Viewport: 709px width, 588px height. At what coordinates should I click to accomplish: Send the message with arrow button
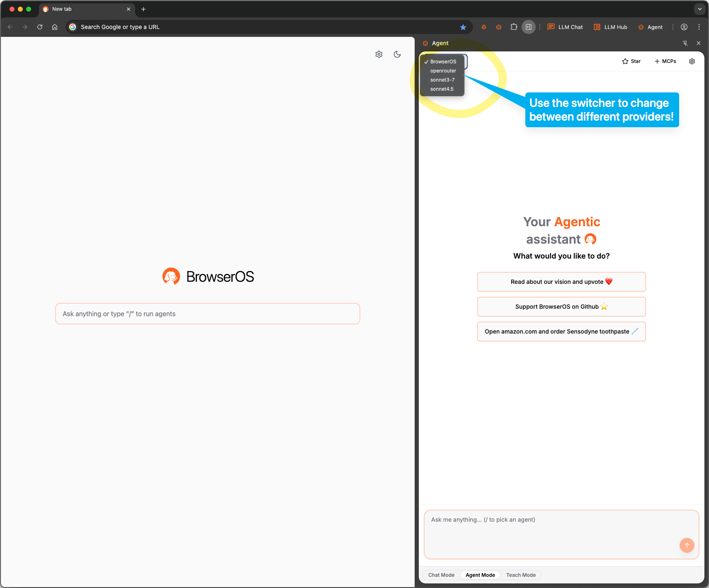point(687,545)
